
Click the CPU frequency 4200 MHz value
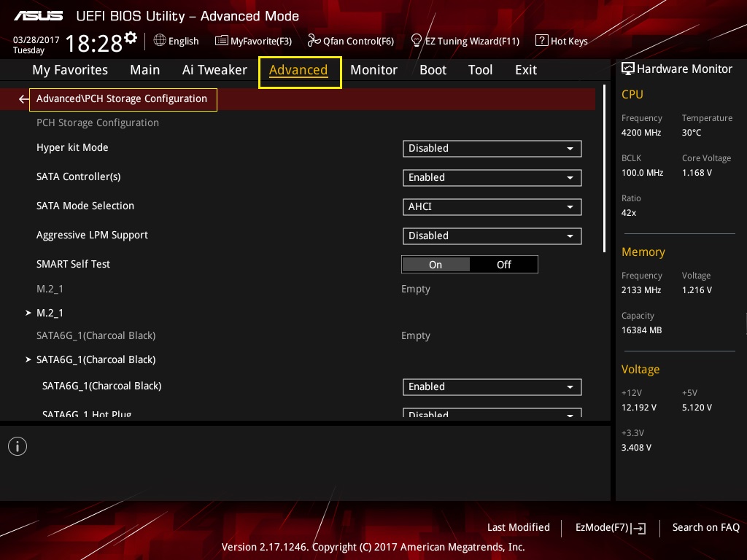point(640,133)
